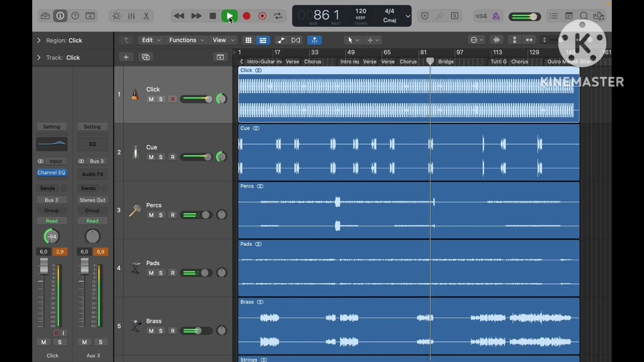Mute the Click track
Screen dimensions: 644x362
[x=151, y=100]
